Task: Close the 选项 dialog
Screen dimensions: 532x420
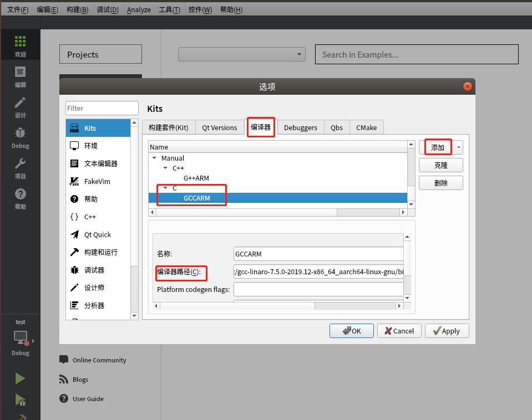Action: click(x=467, y=86)
